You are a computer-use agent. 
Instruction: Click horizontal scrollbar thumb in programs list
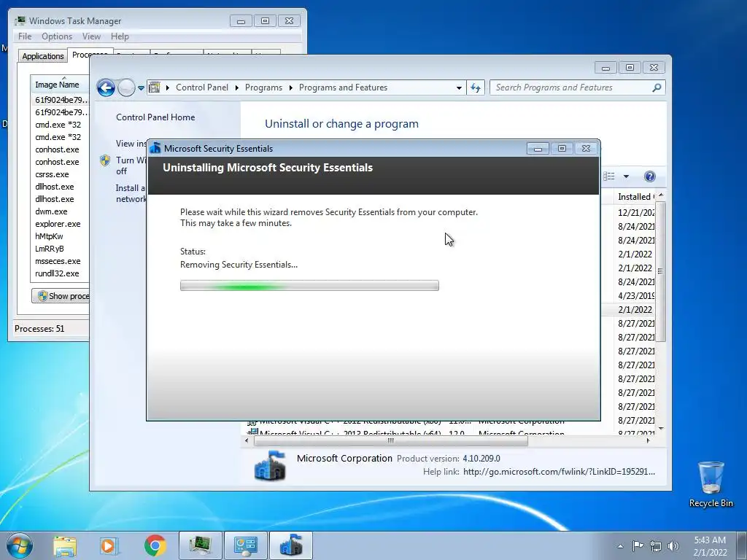(391, 441)
